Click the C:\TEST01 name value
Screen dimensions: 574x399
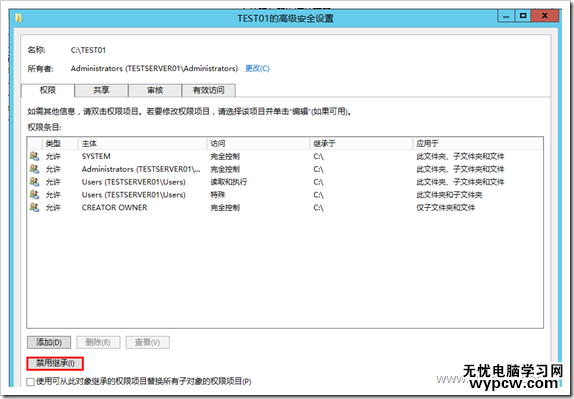[x=88, y=50]
